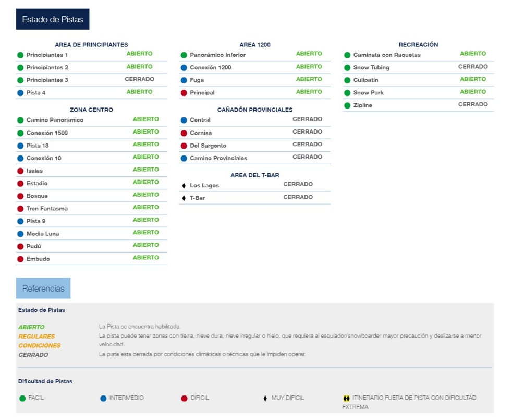The width and height of the screenshot is (512, 420).
Task: Switch to the Referencias tab
Action: [x=43, y=289]
